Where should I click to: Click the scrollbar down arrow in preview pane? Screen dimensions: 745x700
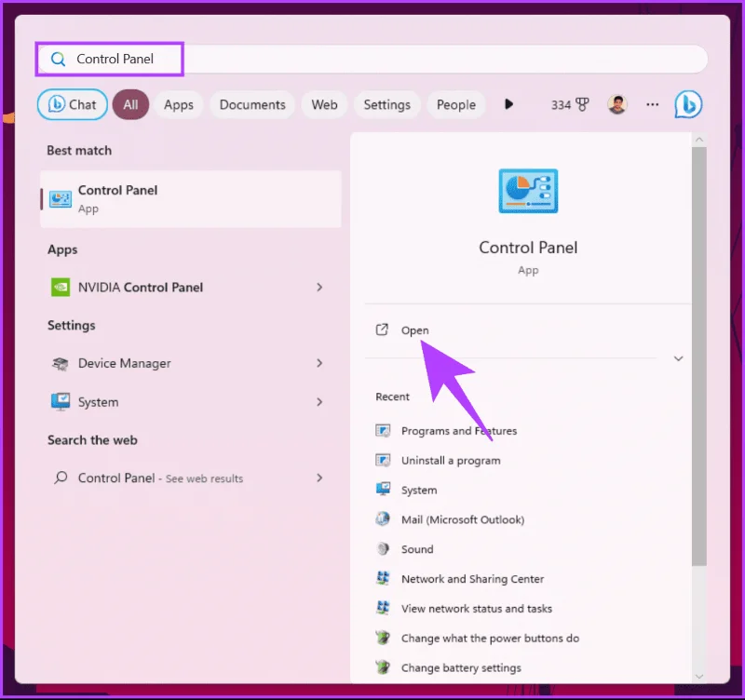coord(699,676)
